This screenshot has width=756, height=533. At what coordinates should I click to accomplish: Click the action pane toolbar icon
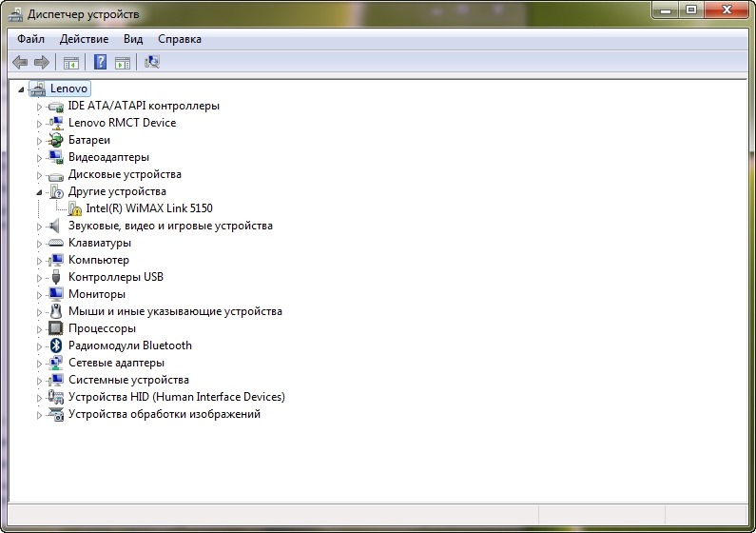coord(123,62)
